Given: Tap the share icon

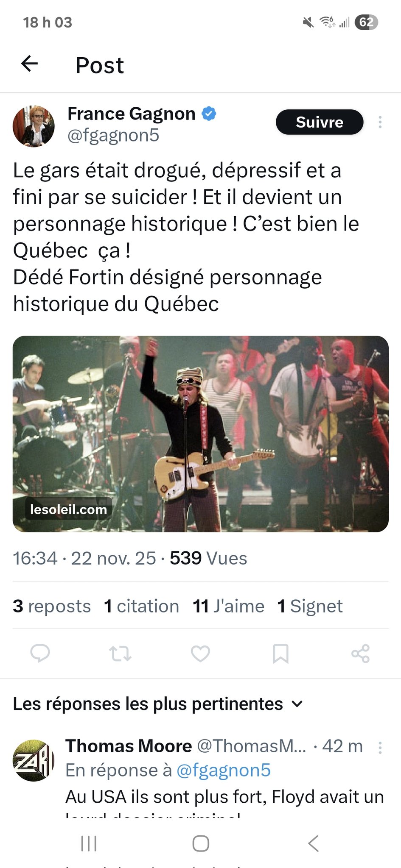Looking at the screenshot, I should tap(360, 653).
